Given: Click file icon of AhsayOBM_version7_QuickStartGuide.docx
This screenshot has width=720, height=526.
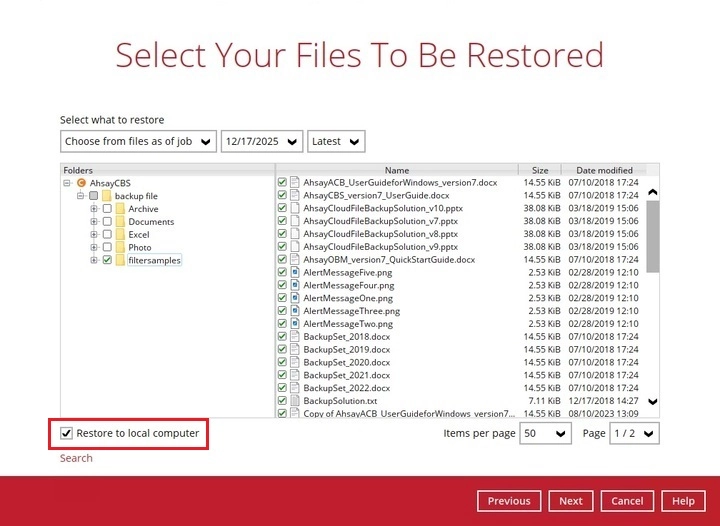Looking at the screenshot, I should click(295, 259).
